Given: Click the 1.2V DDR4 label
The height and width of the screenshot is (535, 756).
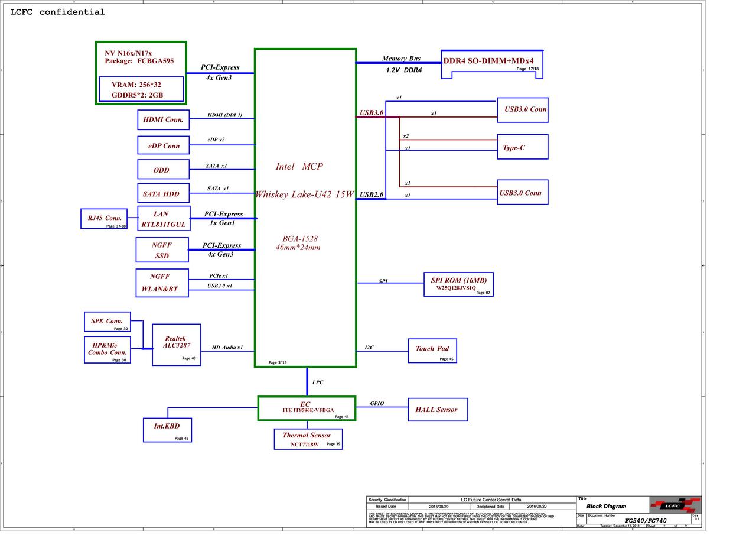Looking at the screenshot, I should pyautogui.click(x=404, y=70).
